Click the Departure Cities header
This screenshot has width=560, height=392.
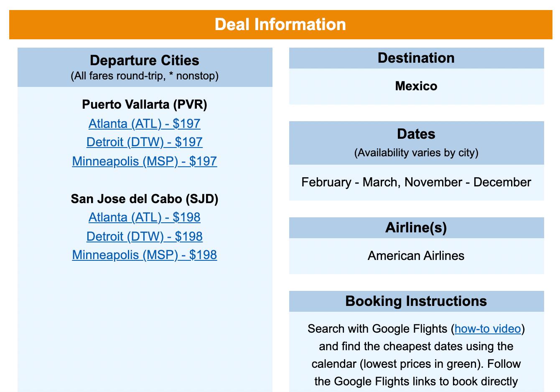click(x=145, y=61)
